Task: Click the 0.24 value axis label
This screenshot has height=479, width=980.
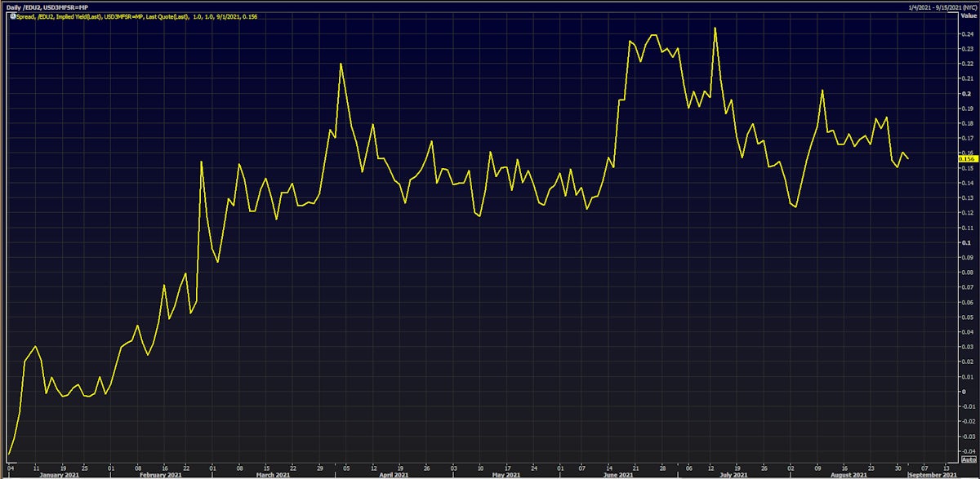Action: click(x=969, y=33)
